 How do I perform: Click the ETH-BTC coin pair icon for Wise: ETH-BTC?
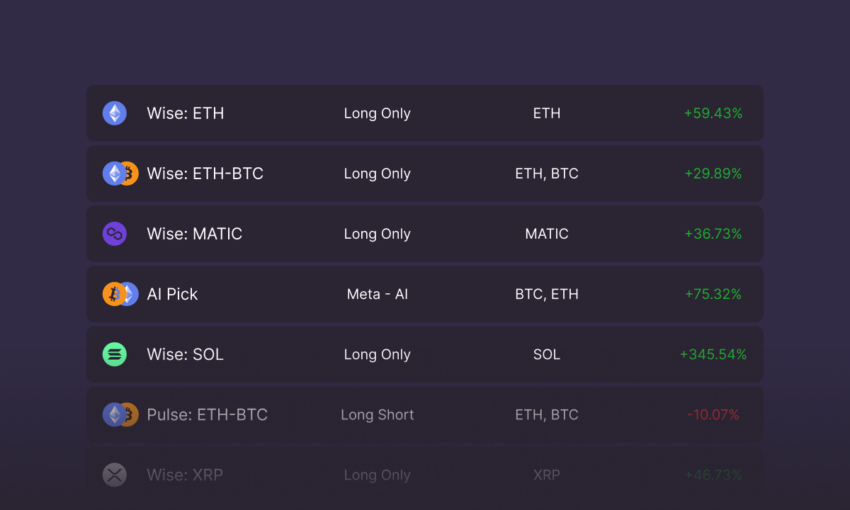point(120,173)
